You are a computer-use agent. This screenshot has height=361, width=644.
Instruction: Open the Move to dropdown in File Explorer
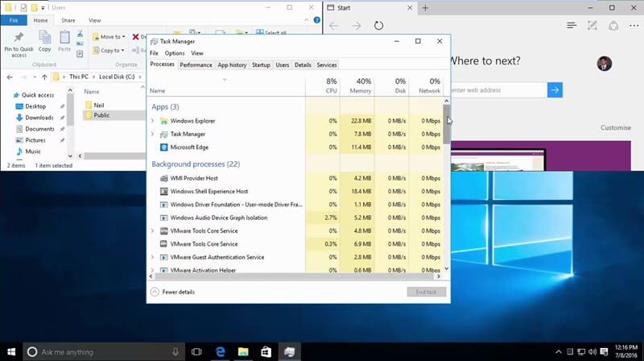(x=109, y=36)
